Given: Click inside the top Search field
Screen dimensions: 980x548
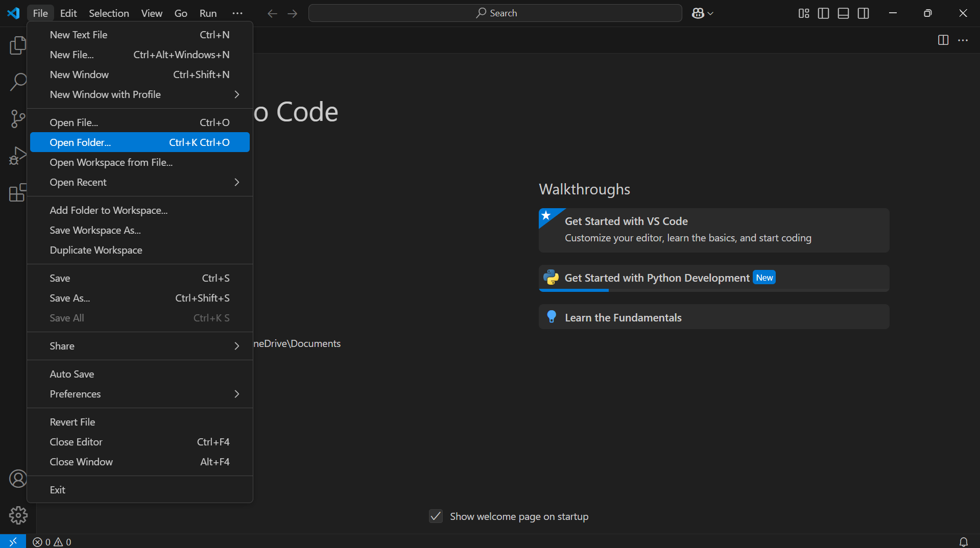Looking at the screenshot, I should click(x=494, y=13).
